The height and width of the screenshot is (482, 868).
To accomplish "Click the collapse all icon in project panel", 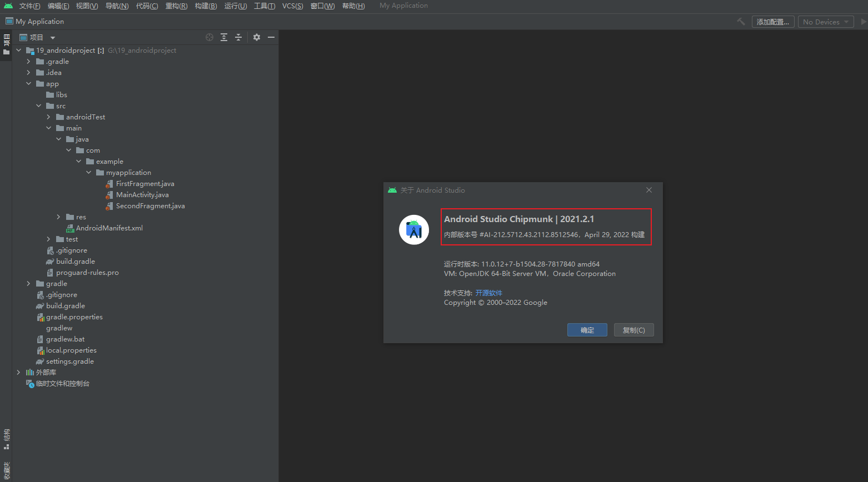I will coord(238,37).
